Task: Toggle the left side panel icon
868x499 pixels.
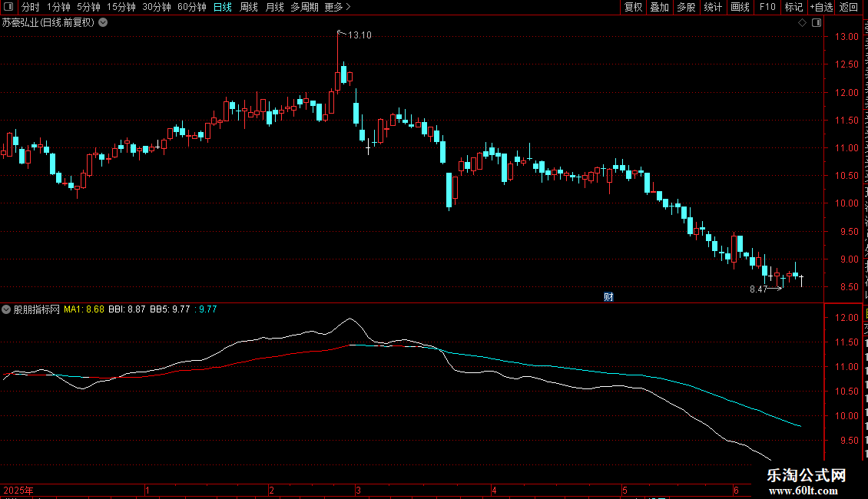Action: [8, 7]
